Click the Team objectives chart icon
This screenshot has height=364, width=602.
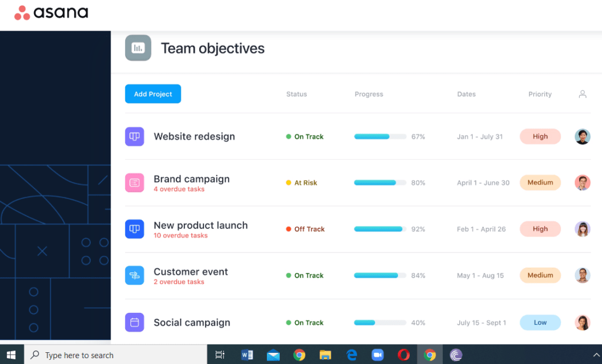click(138, 48)
